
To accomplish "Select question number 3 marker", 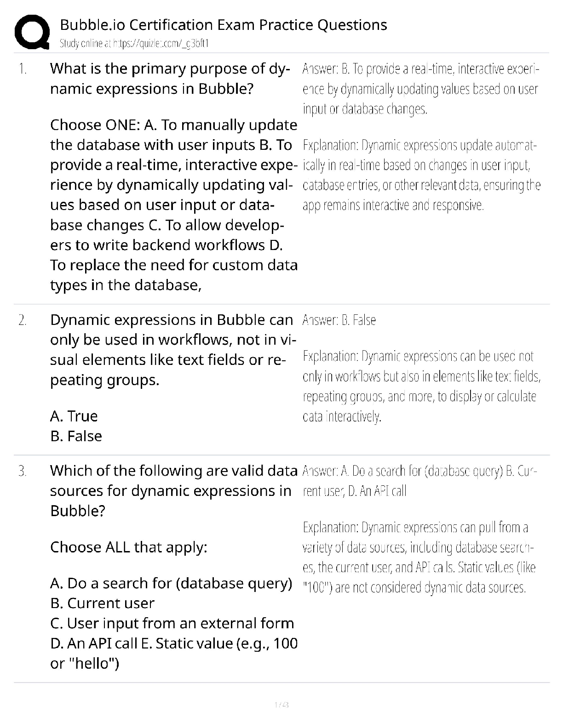I will tap(23, 471).
